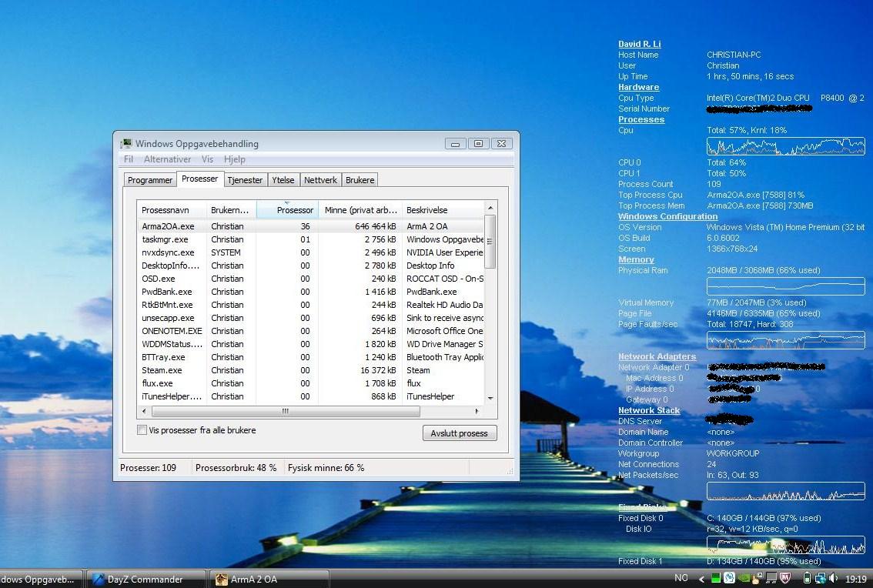Enable Vis prosesser fra alle brukere checkbox
This screenshot has width=873, height=588.
(142, 430)
